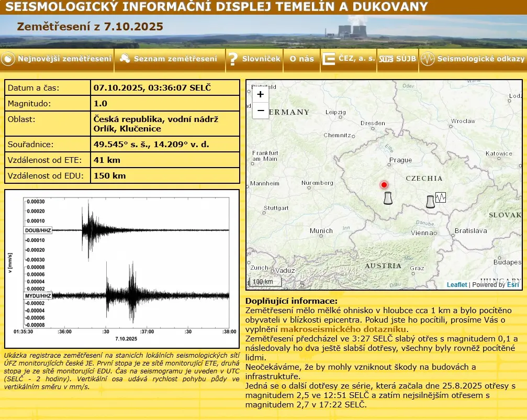Click the Dukovany cooling tower map marker

430,201
